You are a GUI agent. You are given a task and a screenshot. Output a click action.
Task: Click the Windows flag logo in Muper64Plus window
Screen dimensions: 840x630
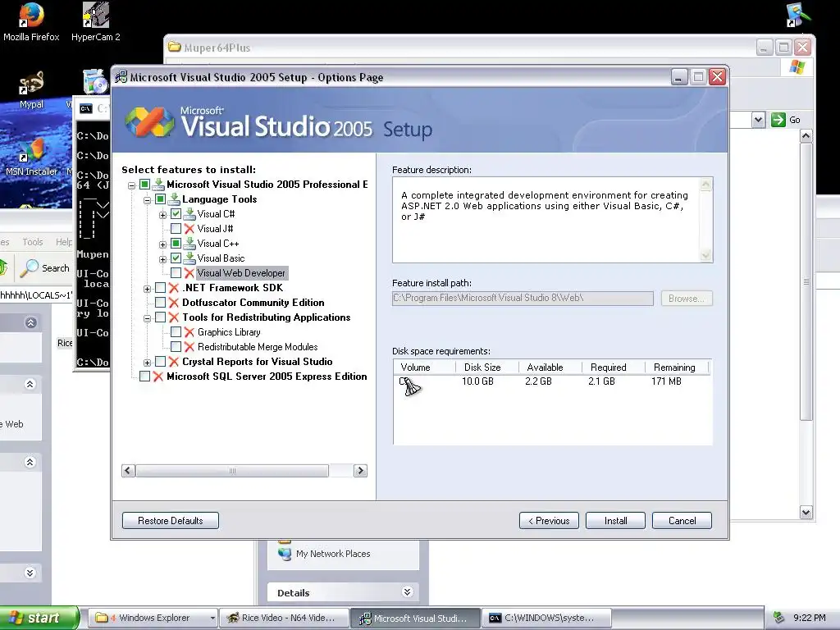point(797,67)
